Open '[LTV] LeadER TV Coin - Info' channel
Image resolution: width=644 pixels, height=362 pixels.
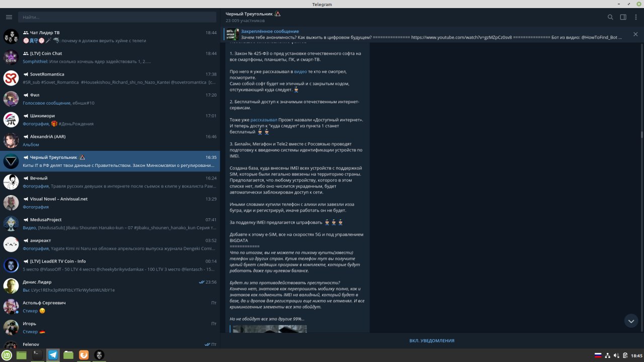click(x=110, y=265)
